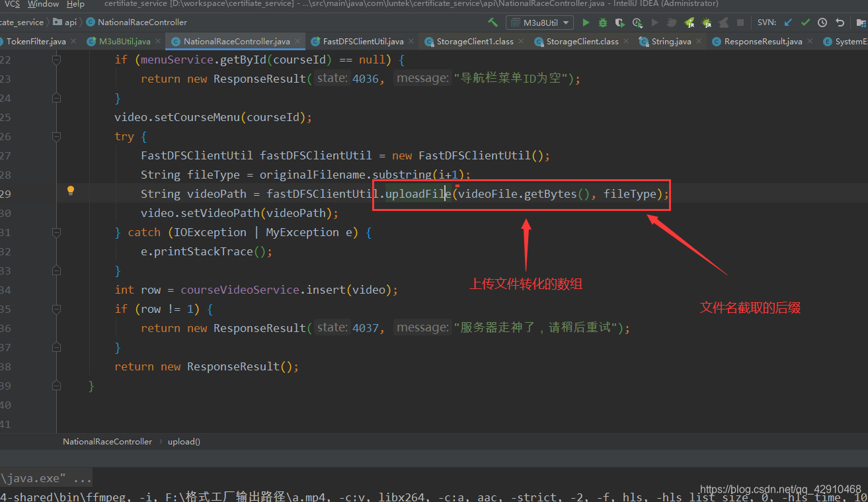
Task: Click the JRebel run rocket icon
Action: [x=690, y=22]
